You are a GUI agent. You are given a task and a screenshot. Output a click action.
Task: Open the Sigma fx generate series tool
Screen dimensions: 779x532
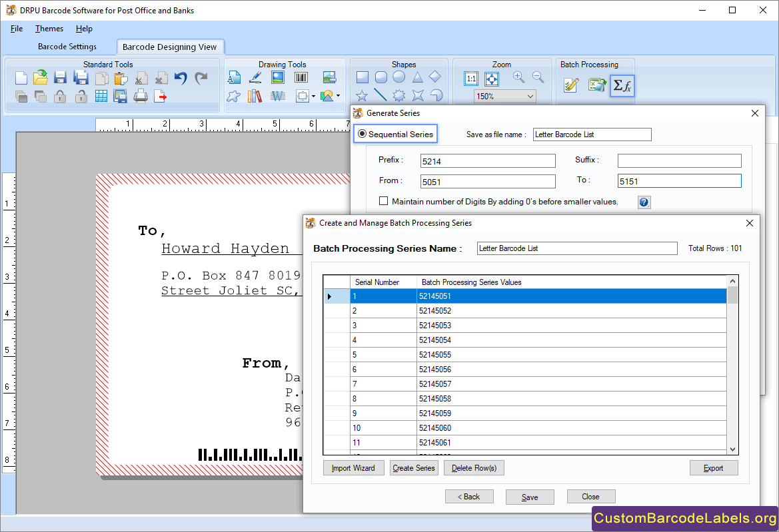click(x=622, y=85)
